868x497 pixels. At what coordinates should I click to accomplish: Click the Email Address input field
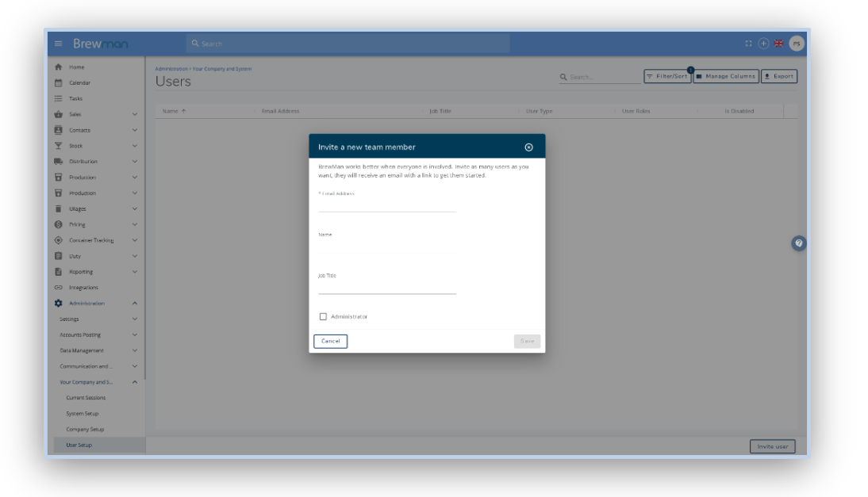(386, 205)
